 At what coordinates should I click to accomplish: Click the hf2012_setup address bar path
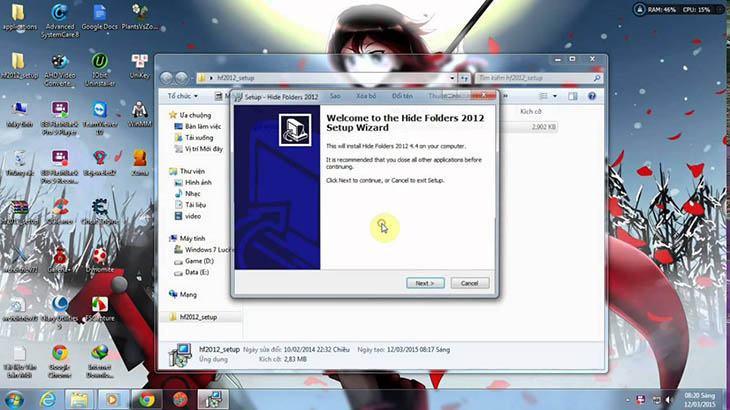[236, 78]
